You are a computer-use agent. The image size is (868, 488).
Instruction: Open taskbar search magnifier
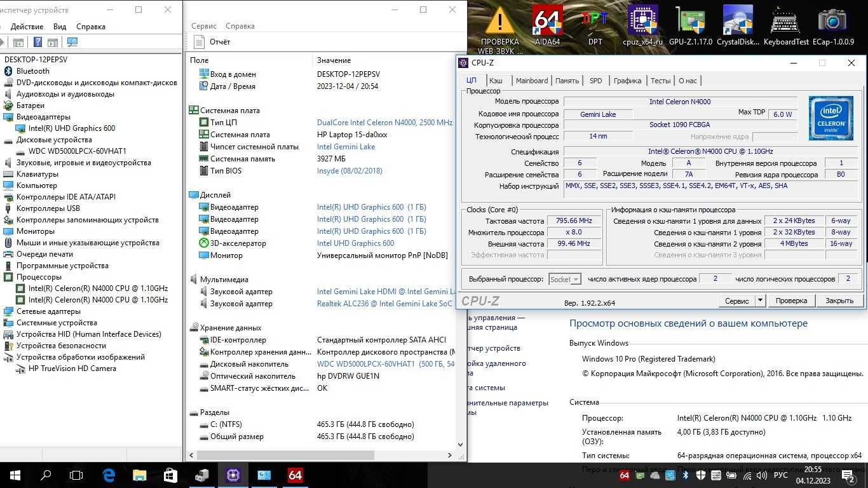point(46,475)
